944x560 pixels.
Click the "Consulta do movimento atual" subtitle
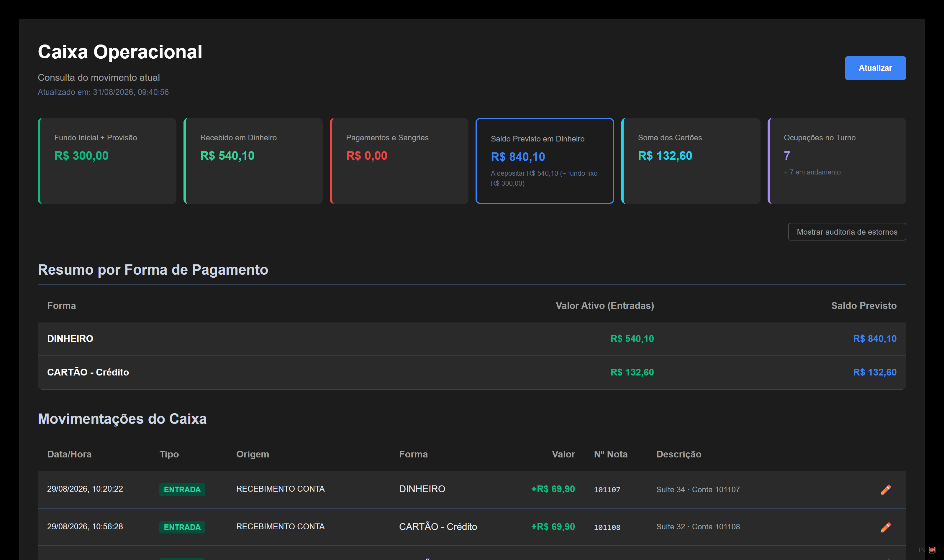[x=99, y=77]
